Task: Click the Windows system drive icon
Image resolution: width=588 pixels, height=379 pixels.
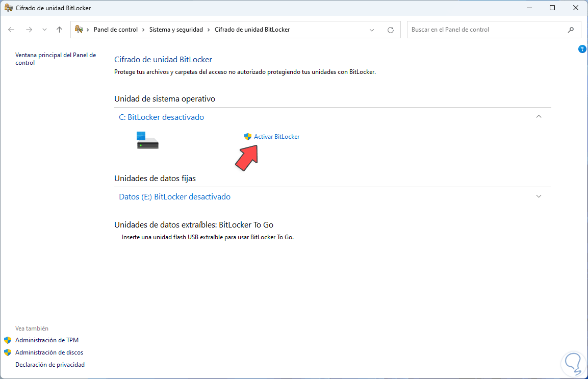Action: 147,140
